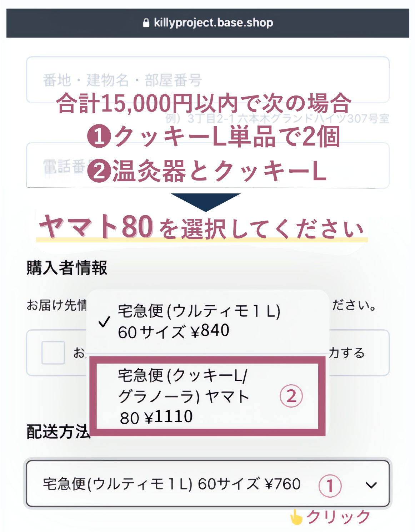Click the circled number 1 badge

click(x=330, y=486)
